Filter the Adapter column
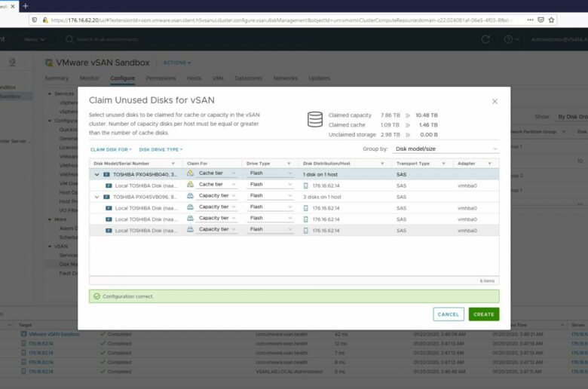Viewport: 588px width, 389px height. tap(489, 164)
